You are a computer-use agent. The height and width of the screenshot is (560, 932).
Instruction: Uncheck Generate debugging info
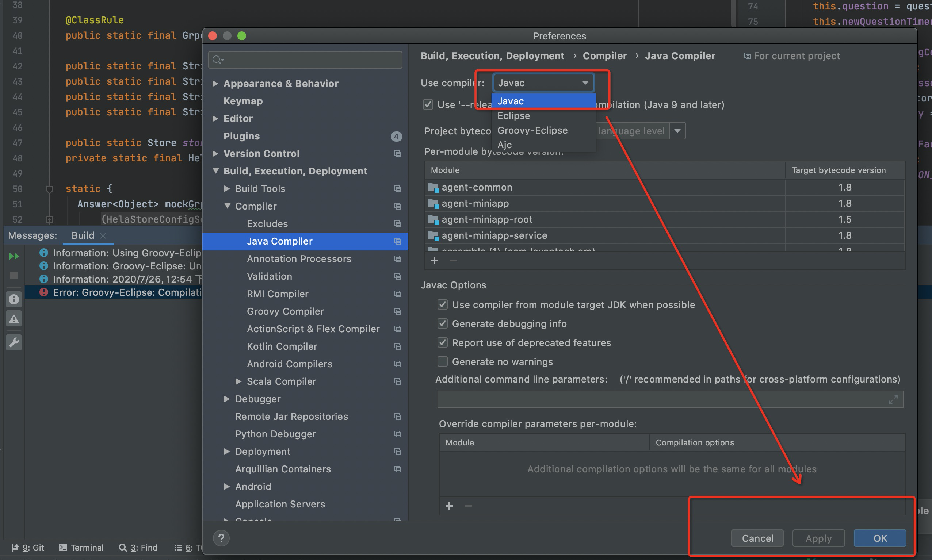(x=442, y=324)
